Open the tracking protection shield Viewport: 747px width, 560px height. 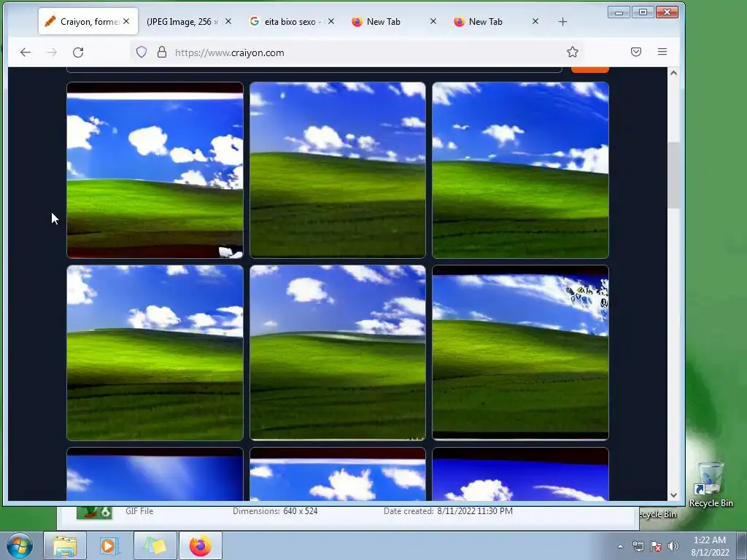[x=142, y=52]
